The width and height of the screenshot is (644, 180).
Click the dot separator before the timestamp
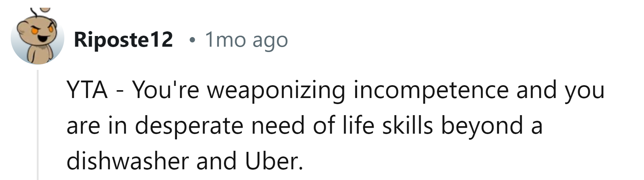192,40
